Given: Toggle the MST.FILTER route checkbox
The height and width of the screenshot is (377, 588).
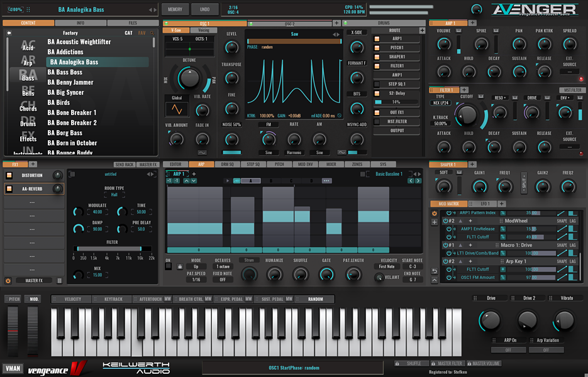Looking at the screenshot, I should click(x=377, y=121).
